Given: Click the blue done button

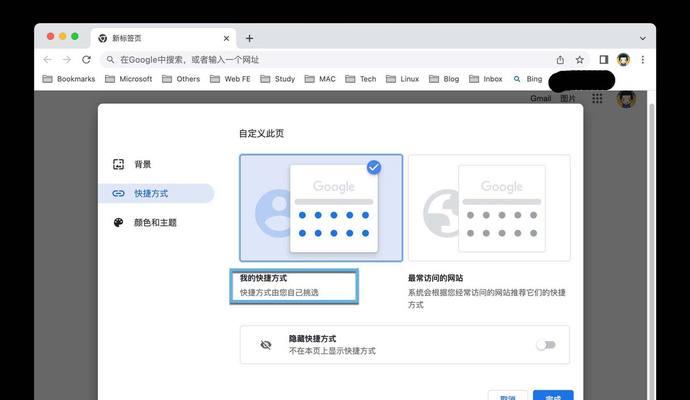Looking at the screenshot, I should [x=553, y=396].
